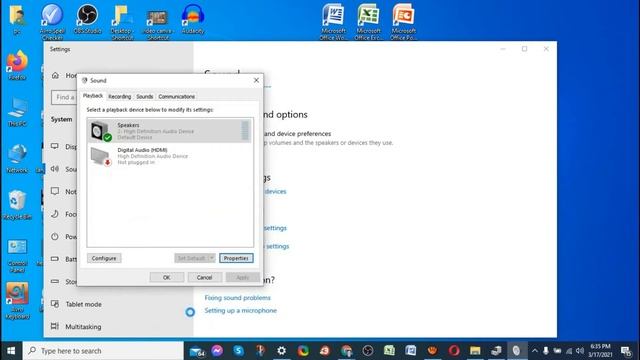Click the Notifications icon in Settings sidebar
The width and height of the screenshot is (640, 360).
(55, 191)
